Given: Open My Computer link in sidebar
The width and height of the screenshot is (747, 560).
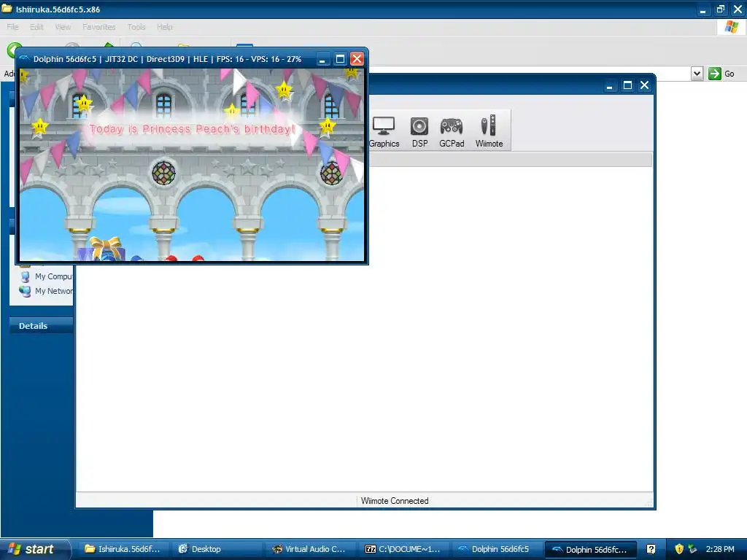Looking at the screenshot, I should point(47,276).
